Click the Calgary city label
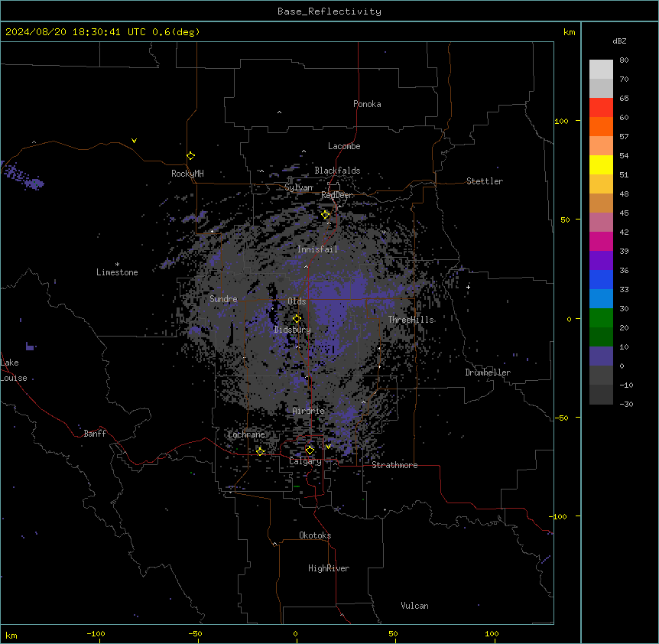This screenshot has height=644, width=659. pyautogui.click(x=306, y=461)
